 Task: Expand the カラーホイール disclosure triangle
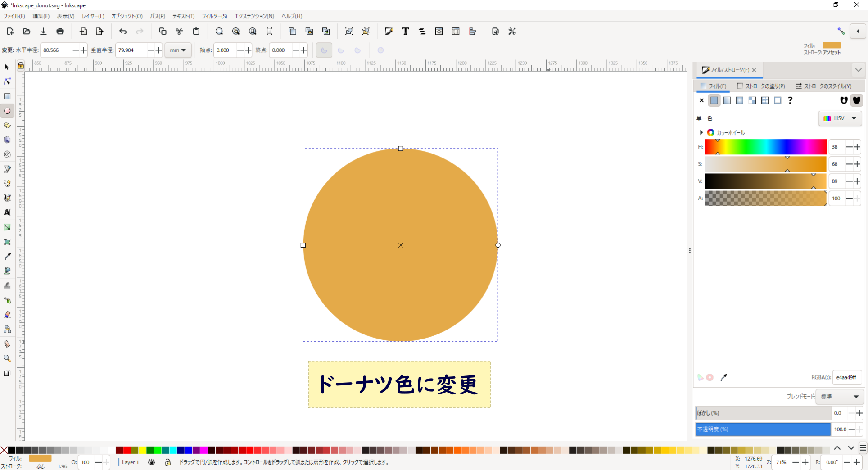tap(701, 132)
